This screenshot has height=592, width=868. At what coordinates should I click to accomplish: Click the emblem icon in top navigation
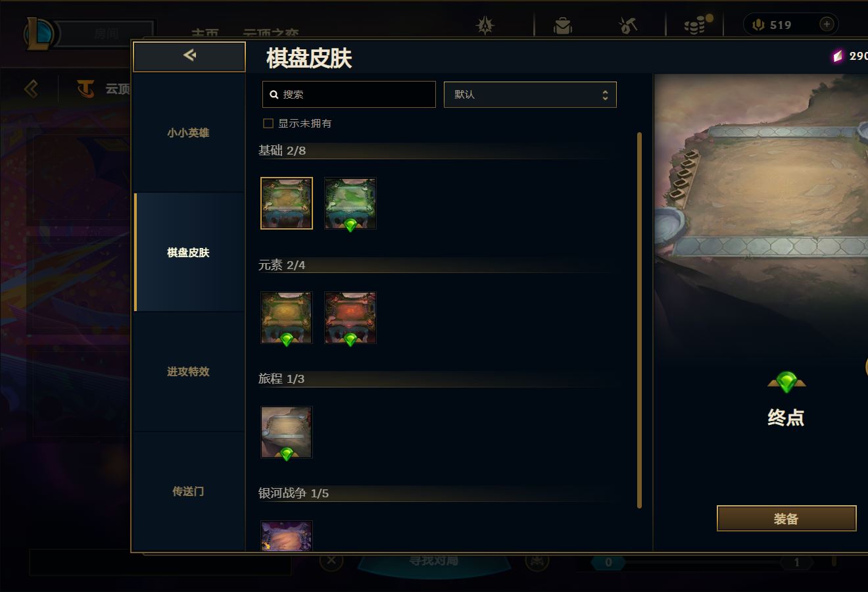(485, 26)
